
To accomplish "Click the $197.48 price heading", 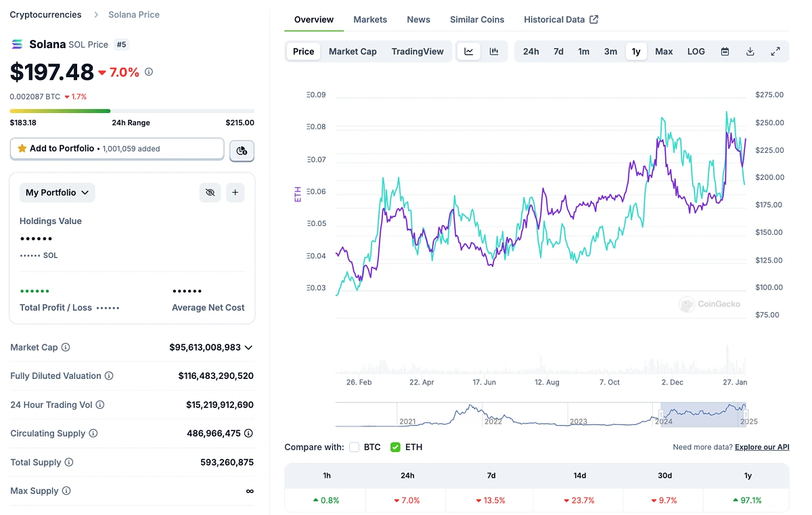I will [51, 72].
